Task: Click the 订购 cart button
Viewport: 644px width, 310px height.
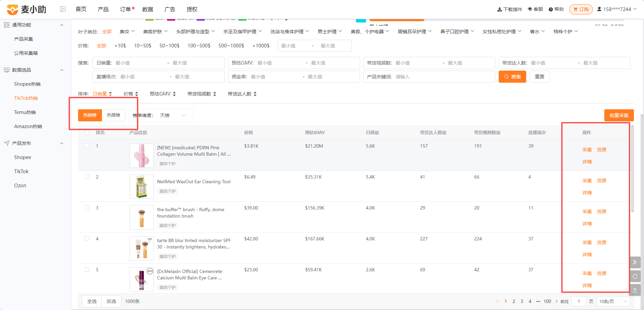Action: (581, 9)
